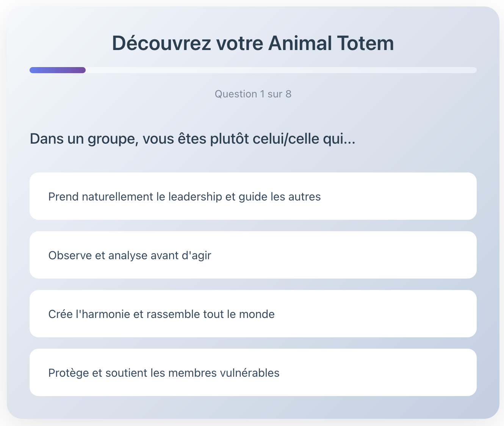Pick the option about creating harmony

pyautogui.click(x=253, y=314)
